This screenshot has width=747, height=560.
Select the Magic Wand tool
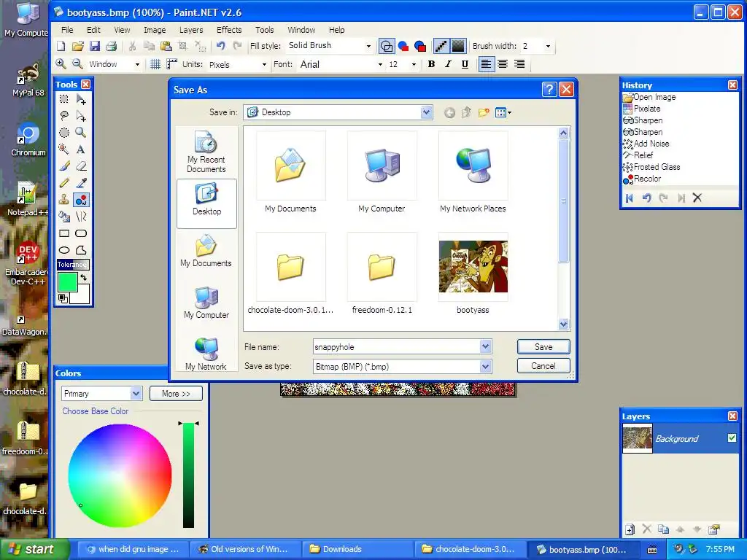coord(64,149)
